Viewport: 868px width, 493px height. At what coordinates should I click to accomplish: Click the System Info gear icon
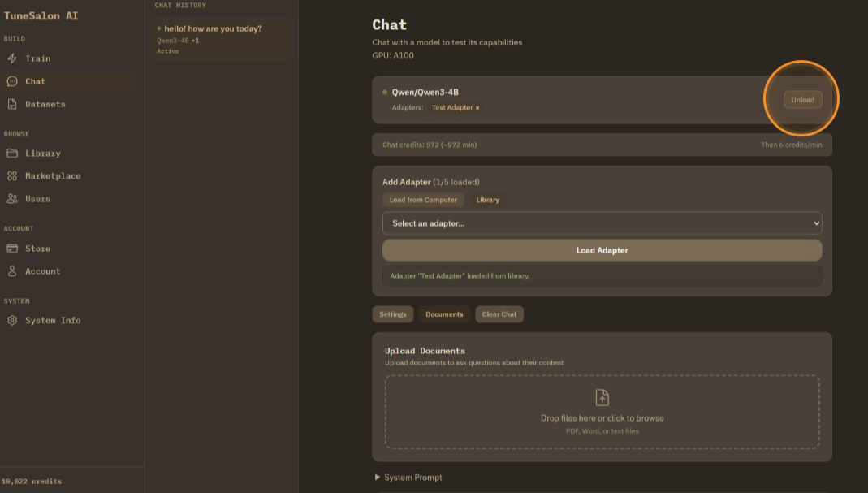pos(12,321)
